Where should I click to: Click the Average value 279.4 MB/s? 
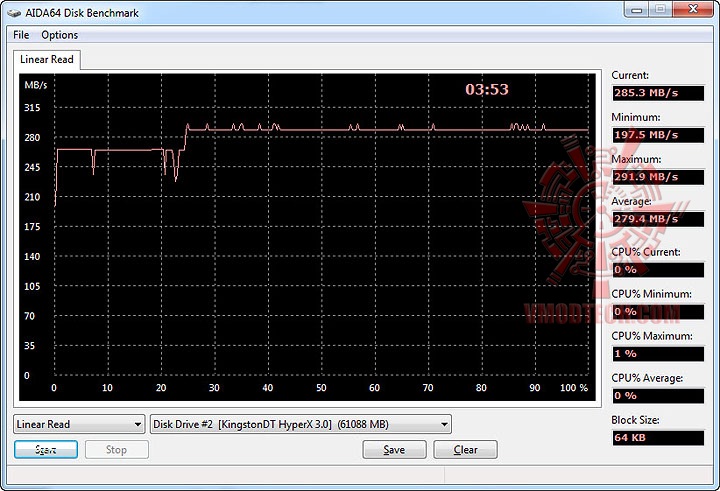click(x=658, y=219)
